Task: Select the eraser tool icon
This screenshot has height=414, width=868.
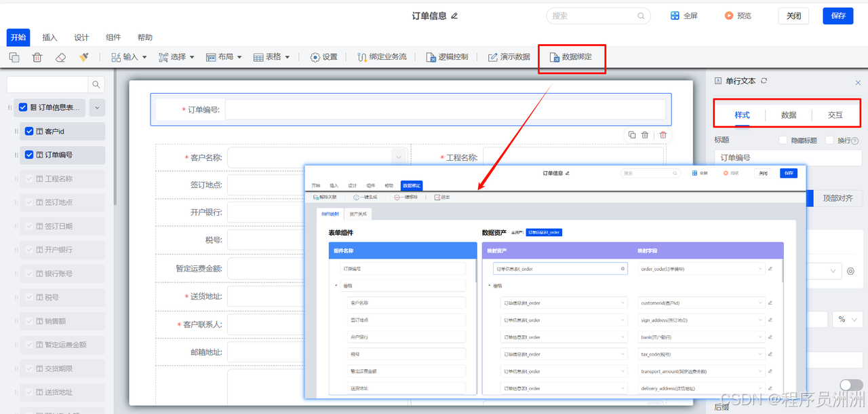Action: [60, 58]
